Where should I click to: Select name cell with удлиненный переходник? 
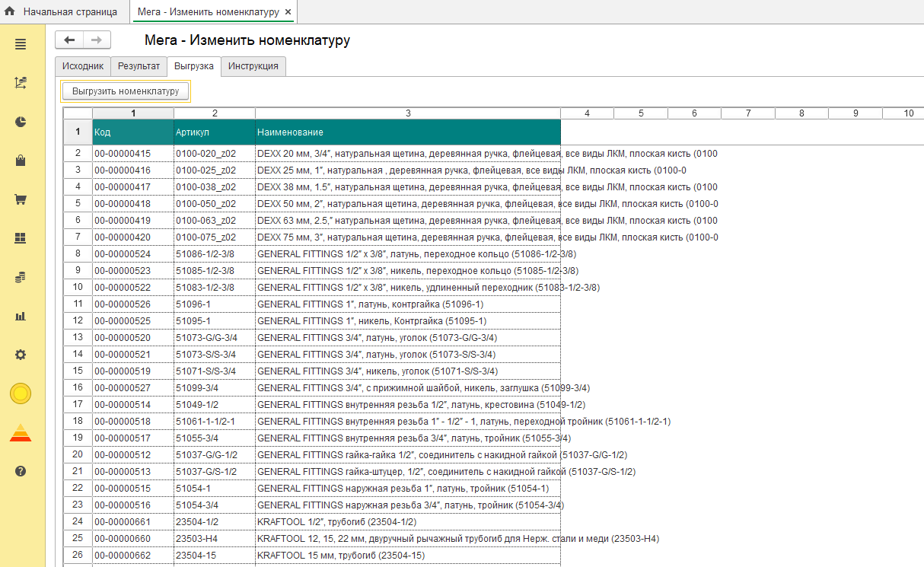(408, 287)
